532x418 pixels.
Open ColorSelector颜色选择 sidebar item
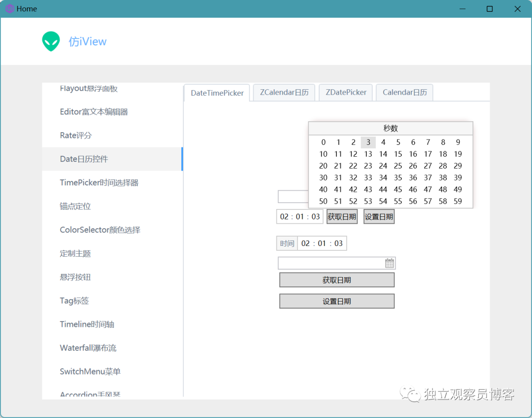click(112, 230)
